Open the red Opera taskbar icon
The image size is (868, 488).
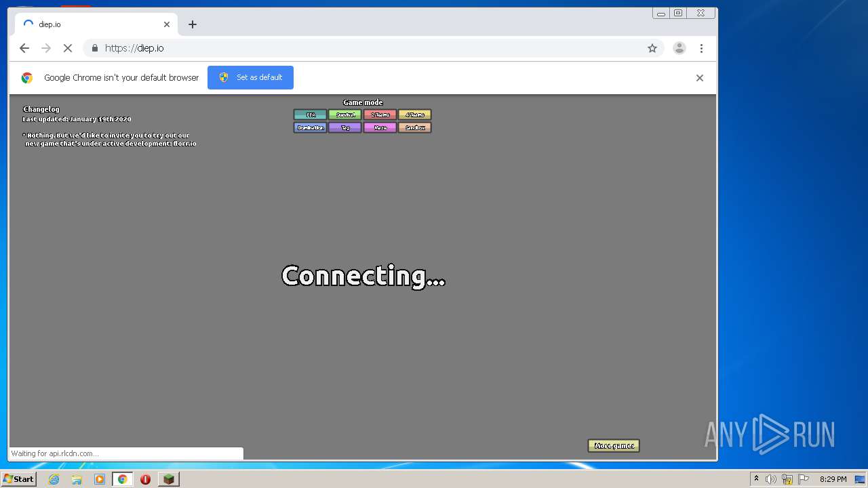pos(145,479)
